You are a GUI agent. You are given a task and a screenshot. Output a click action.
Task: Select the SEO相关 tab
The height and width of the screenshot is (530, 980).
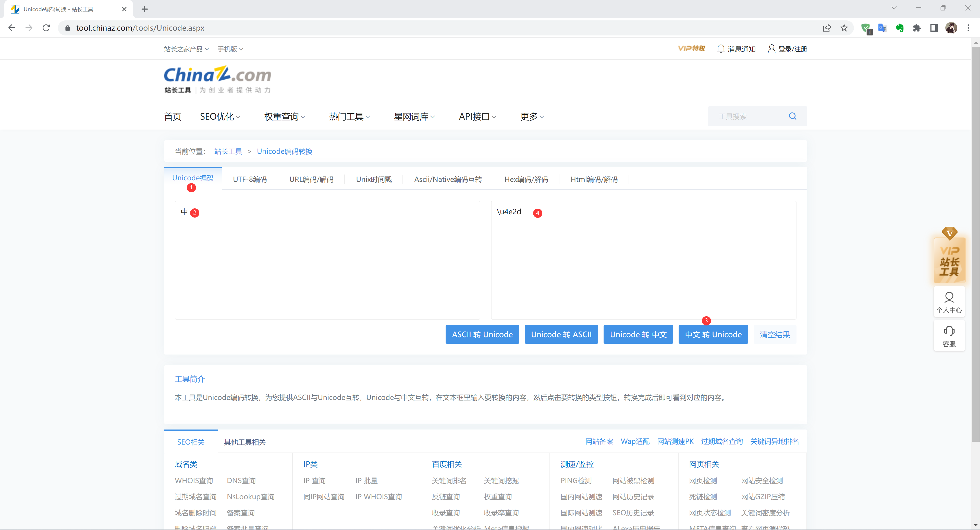coord(191,442)
